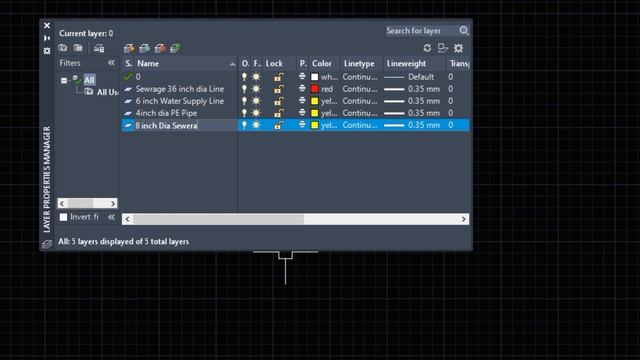Click Set Current layer icon

pos(176,49)
